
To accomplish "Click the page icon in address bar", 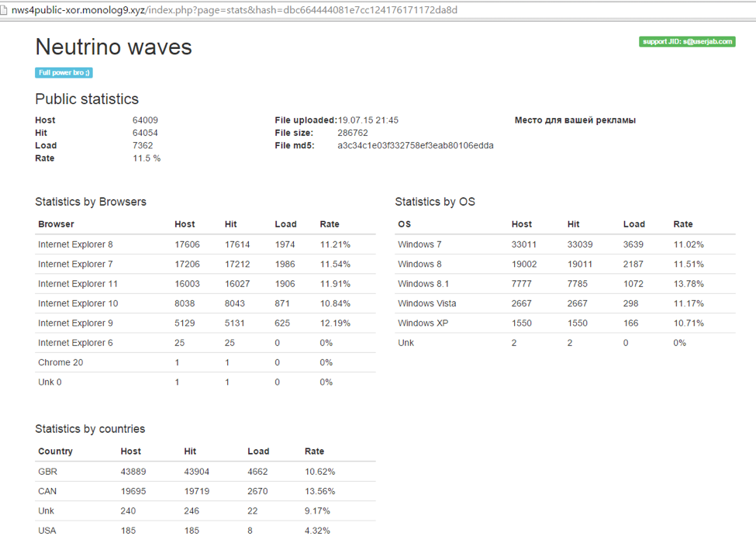I will [3, 10].
